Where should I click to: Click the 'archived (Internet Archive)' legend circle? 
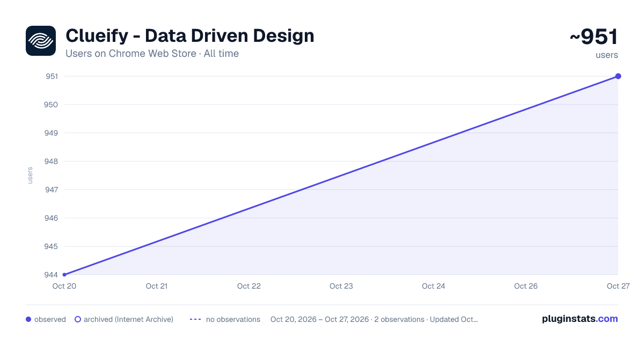point(78,319)
